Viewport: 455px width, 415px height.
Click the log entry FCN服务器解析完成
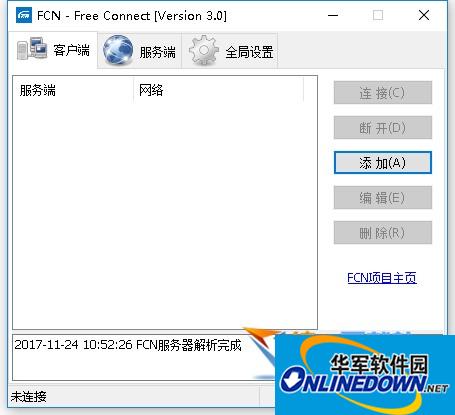[x=128, y=345]
